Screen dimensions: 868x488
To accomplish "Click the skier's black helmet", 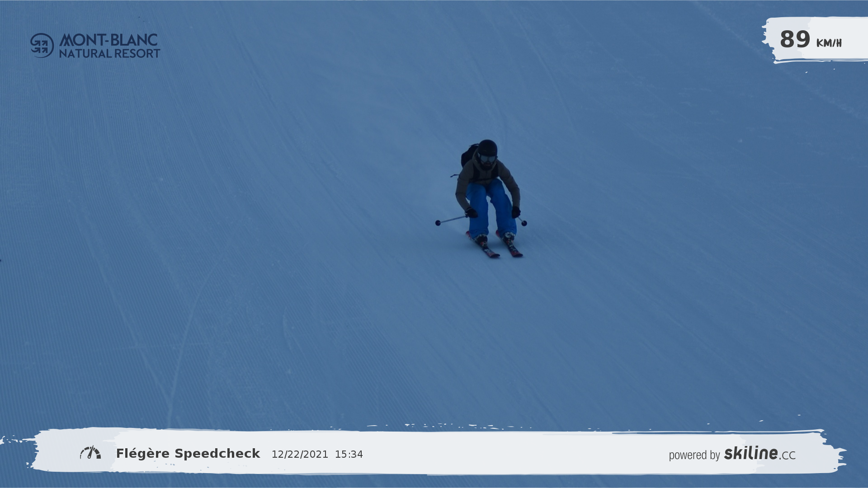I will click(487, 148).
